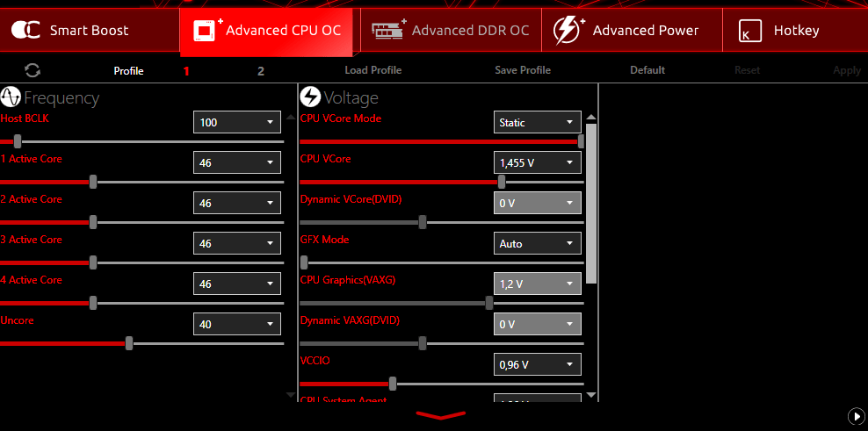Open the Smart Boost tab
The image size is (868, 431).
(90, 30)
